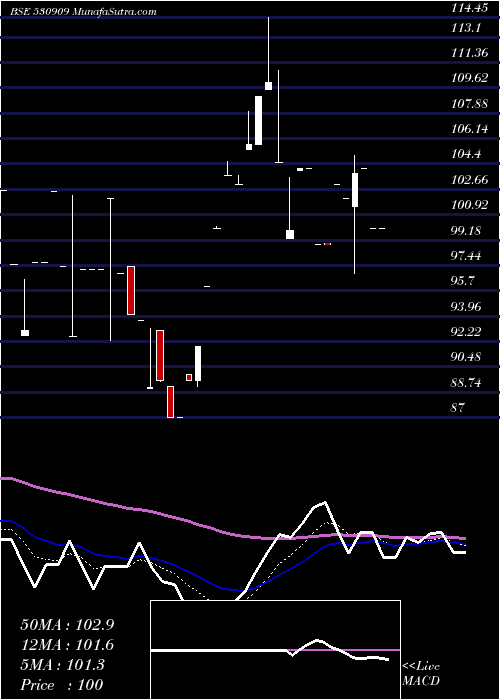Click the 50MA : 102.9 readout
This screenshot has width=500, height=700.
(x=67, y=625)
